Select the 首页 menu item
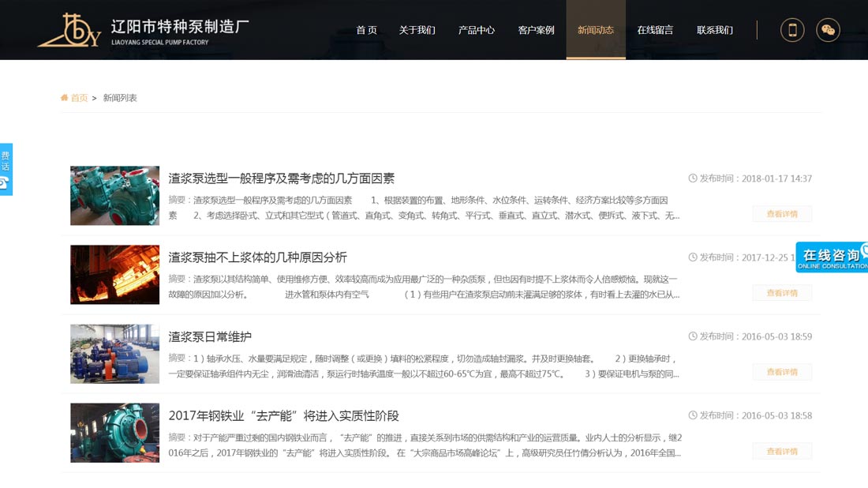The height and width of the screenshot is (488, 868). pyautogui.click(x=366, y=30)
